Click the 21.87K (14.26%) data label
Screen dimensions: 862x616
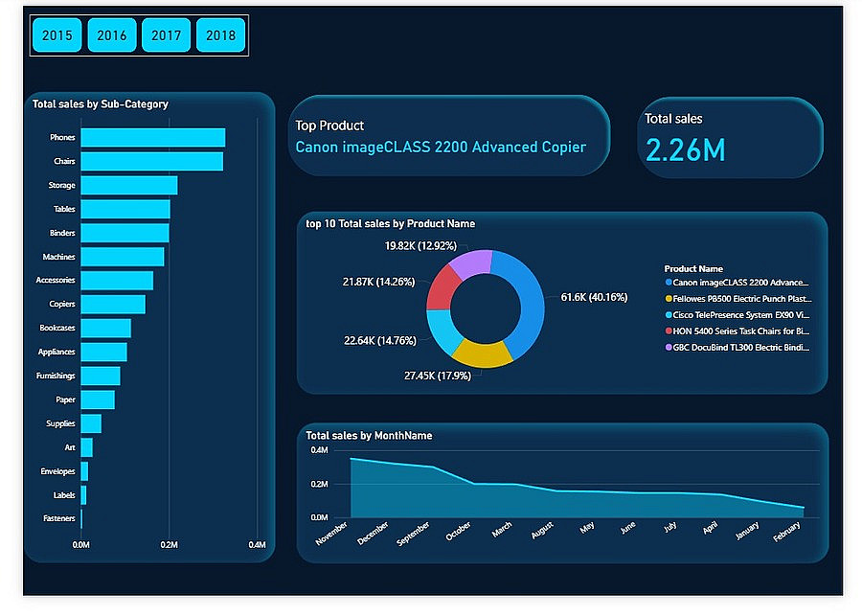pyautogui.click(x=378, y=283)
